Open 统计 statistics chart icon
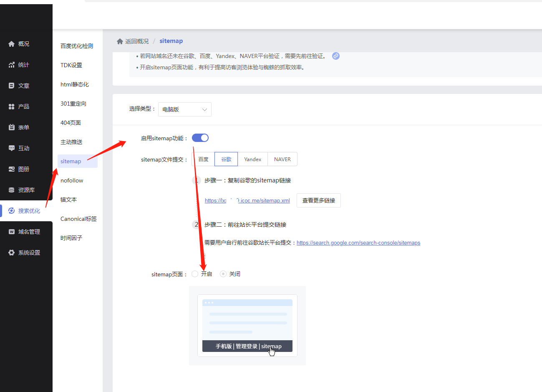This screenshot has height=392, width=542. 12,65
